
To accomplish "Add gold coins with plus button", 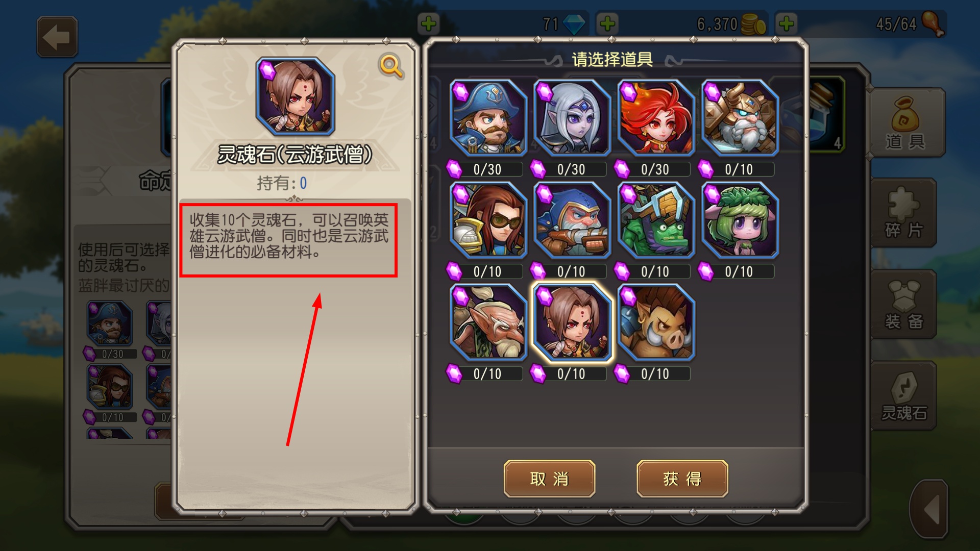I will click(607, 23).
